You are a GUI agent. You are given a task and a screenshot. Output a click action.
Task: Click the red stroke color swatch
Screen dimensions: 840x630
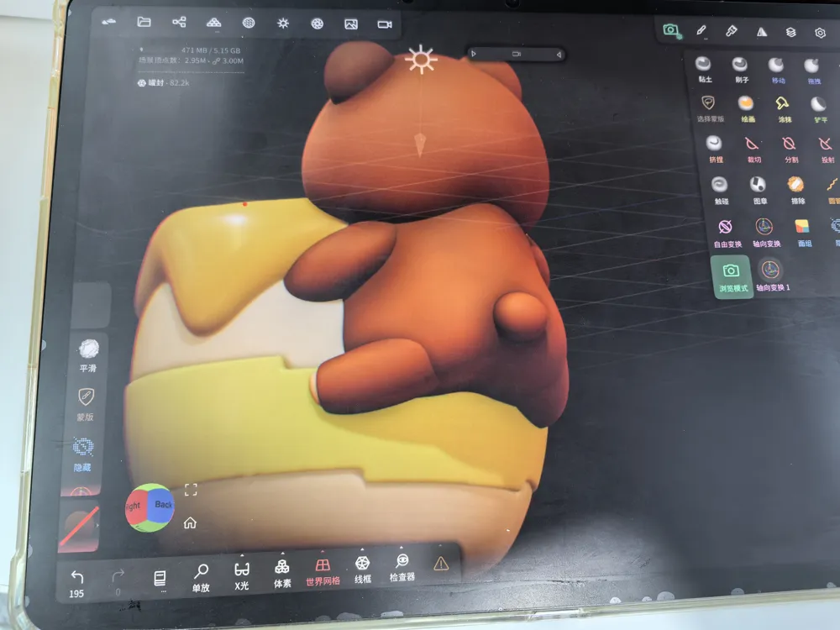(x=79, y=526)
